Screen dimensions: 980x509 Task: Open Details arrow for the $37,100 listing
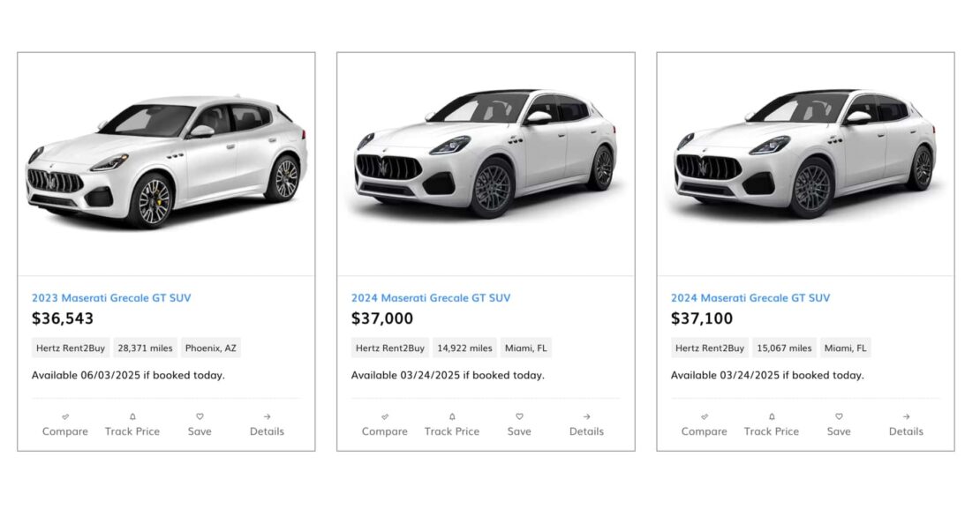(x=906, y=416)
